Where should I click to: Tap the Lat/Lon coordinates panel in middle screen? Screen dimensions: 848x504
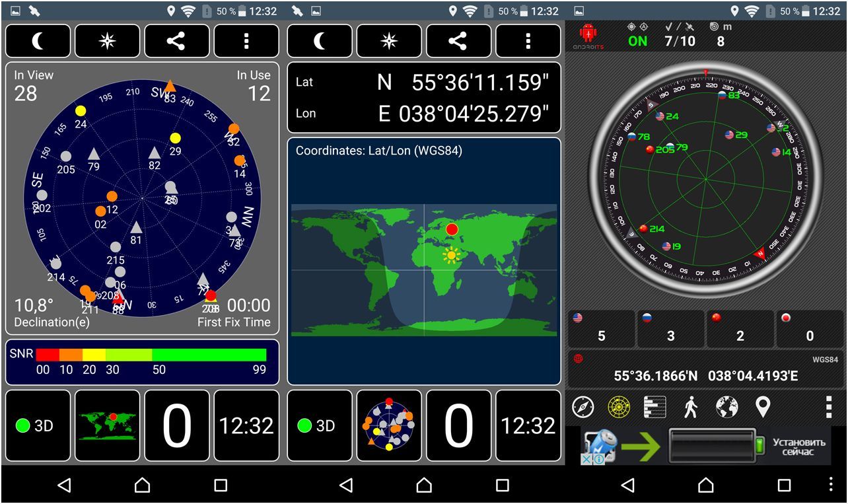click(424, 98)
